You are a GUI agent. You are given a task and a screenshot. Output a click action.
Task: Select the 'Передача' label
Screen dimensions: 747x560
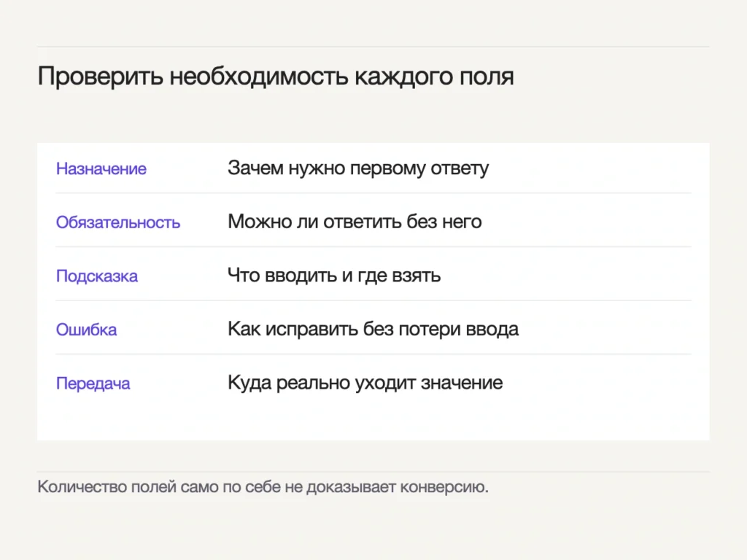click(93, 384)
